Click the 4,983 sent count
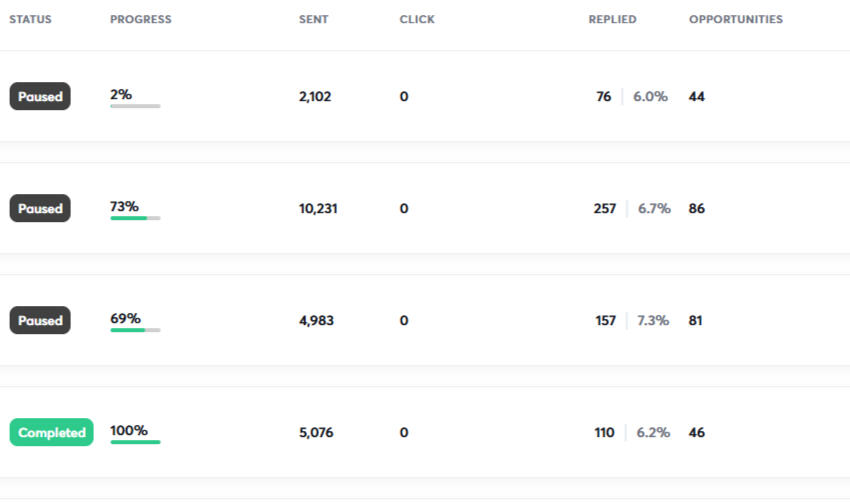Screen dimensions: 850x503 click(x=316, y=321)
